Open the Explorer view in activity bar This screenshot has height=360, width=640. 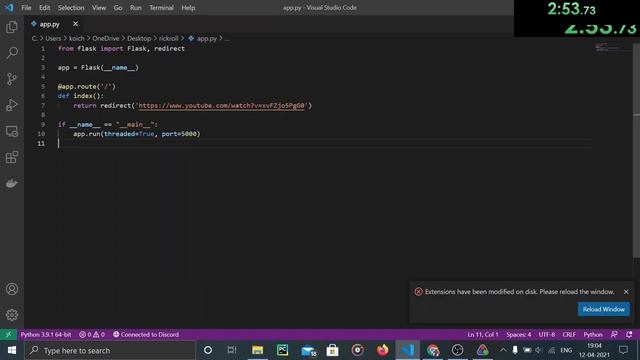(12, 27)
